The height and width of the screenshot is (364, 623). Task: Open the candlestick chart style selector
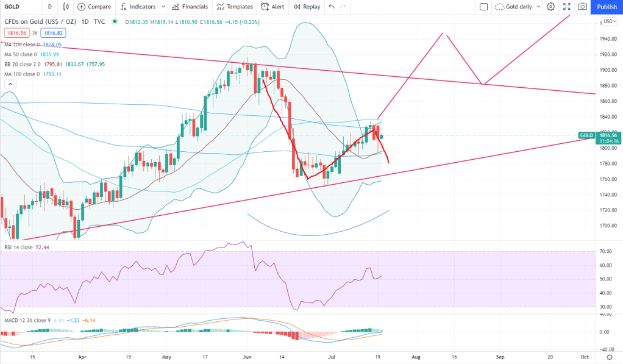point(66,7)
